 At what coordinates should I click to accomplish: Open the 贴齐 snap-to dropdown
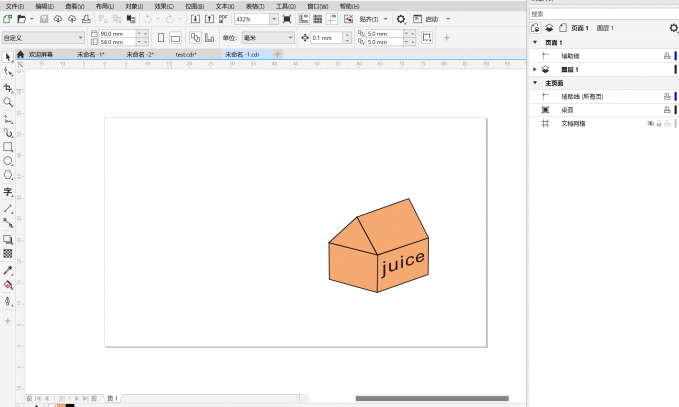pyautogui.click(x=386, y=19)
